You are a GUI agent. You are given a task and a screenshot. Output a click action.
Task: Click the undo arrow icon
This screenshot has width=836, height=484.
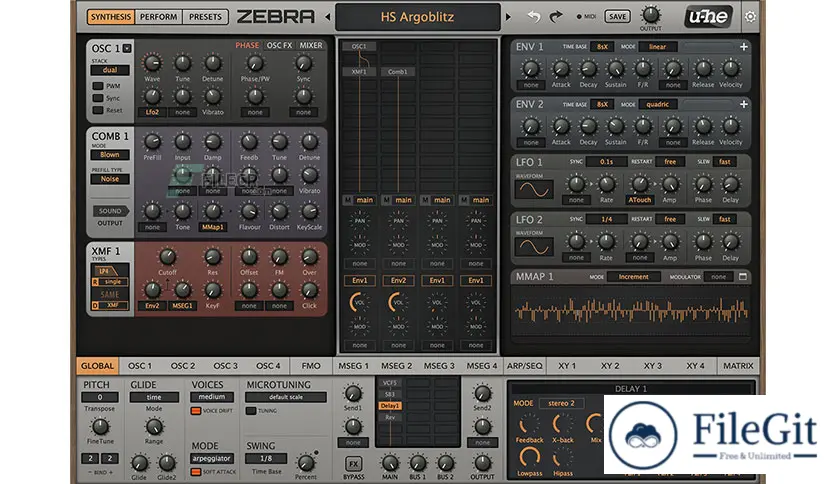(x=533, y=17)
